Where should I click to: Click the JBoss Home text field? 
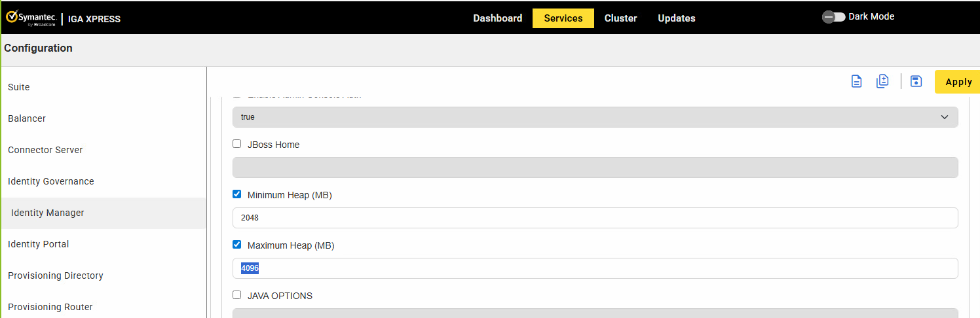point(595,168)
